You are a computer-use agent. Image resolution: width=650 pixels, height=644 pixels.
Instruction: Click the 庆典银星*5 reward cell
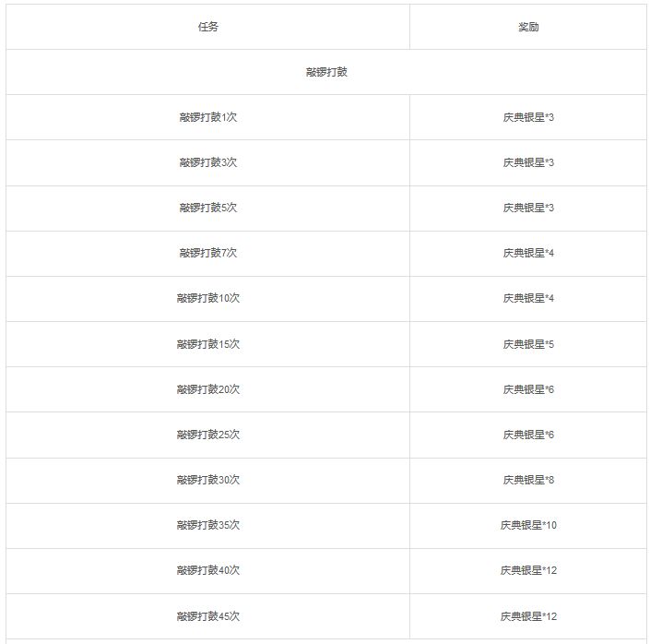click(x=527, y=344)
